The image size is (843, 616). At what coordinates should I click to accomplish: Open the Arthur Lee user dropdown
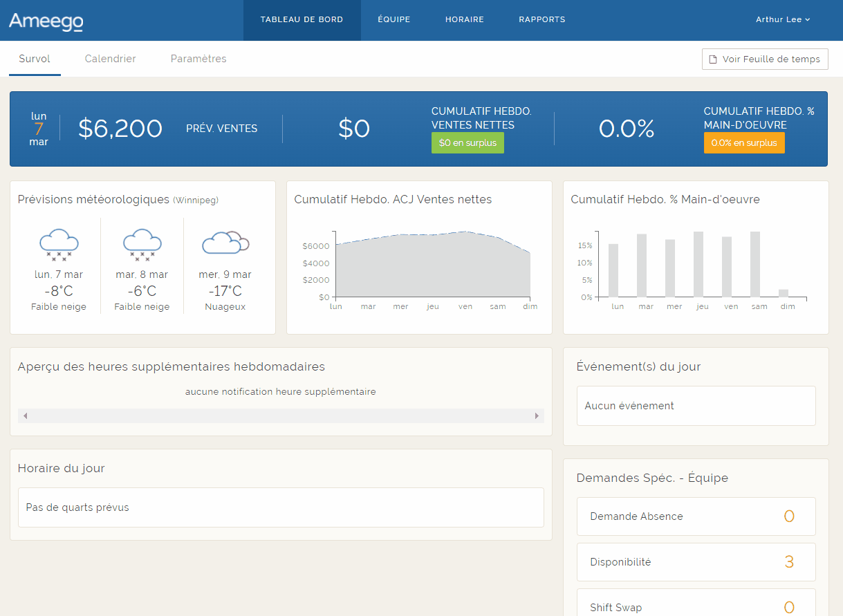[x=782, y=19]
